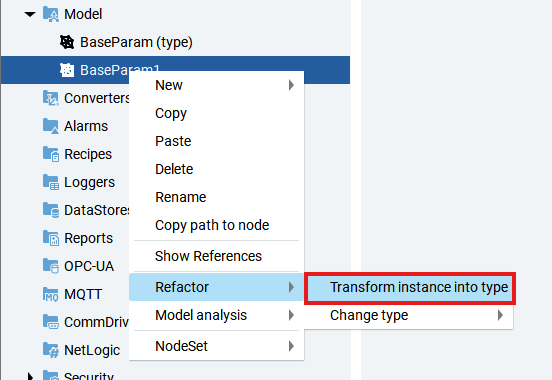Click the NetLogic folder icon
Viewport: 552px width, 380px height.
[51, 350]
